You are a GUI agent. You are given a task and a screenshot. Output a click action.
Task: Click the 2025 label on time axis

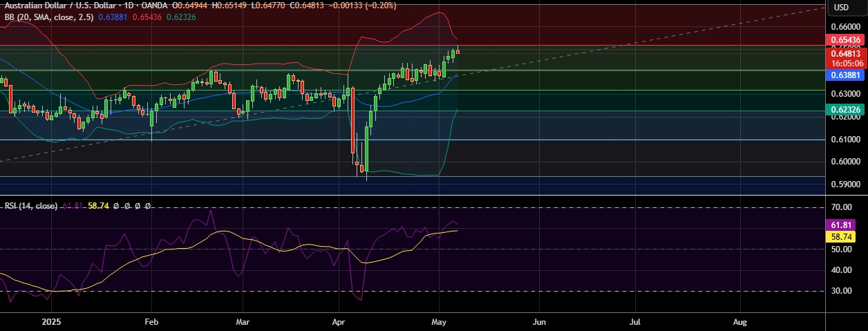[x=52, y=322]
